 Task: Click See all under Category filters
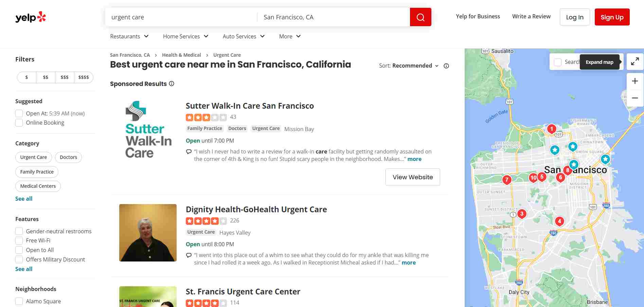pos(23,198)
